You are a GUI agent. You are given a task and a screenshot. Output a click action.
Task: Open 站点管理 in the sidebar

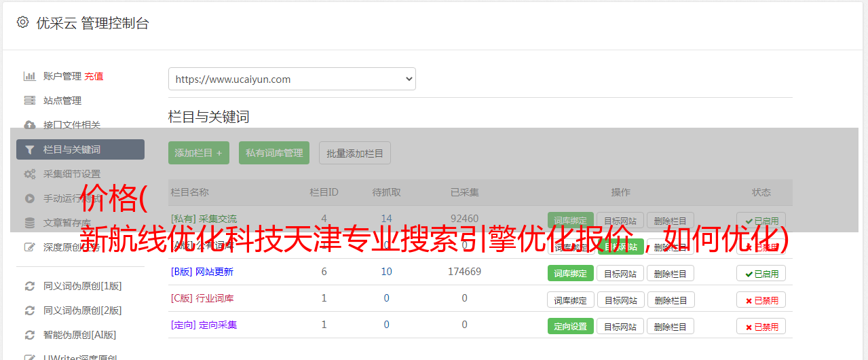coord(62,101)
